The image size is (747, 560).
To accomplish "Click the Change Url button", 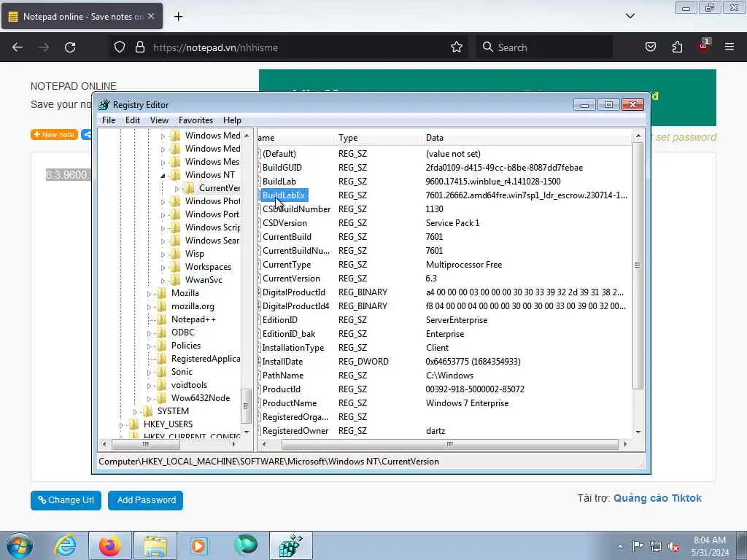I will [x=66, y=500].
